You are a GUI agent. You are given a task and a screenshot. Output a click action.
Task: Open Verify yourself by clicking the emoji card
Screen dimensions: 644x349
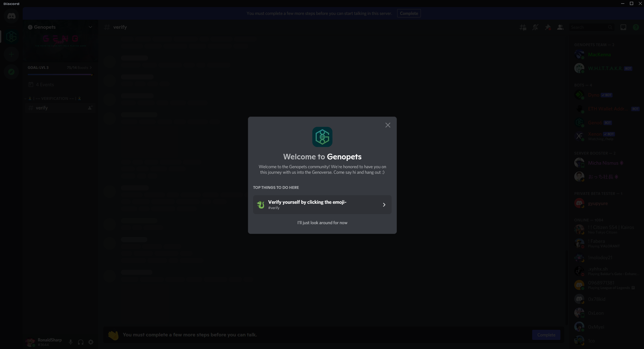click(x=322, y=205)
